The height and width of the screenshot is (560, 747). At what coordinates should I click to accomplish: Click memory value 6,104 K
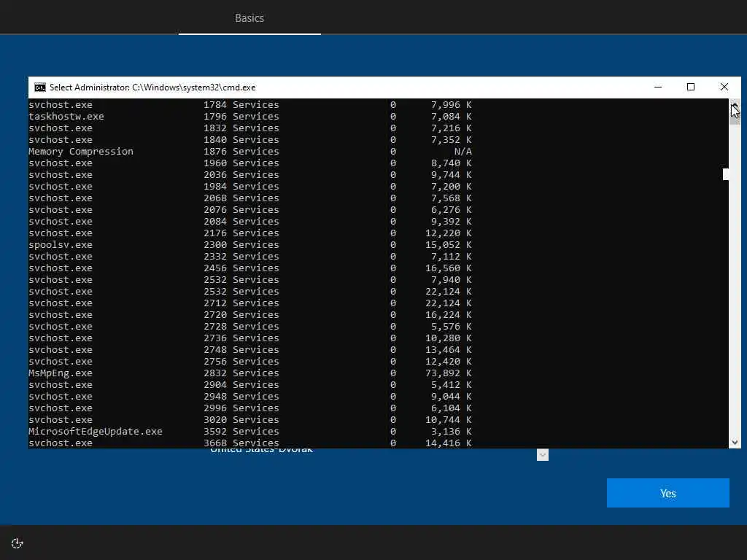tap(451, 408)
